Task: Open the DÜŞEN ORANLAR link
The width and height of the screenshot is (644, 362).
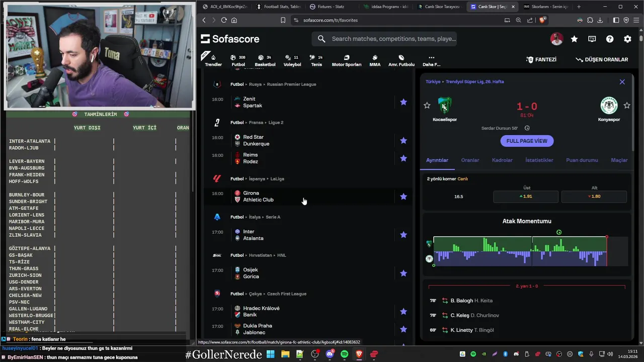Action: tap(602, 59)
